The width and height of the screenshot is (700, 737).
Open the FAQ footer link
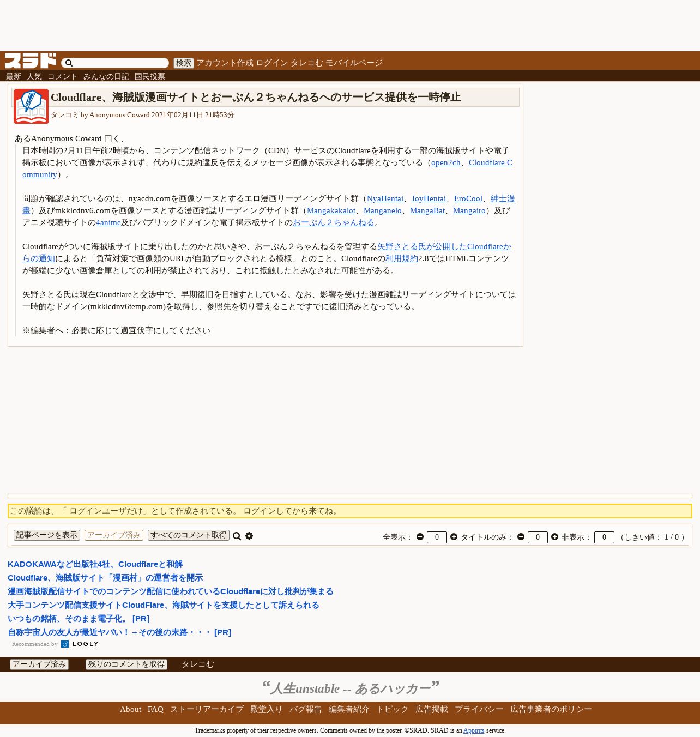(155, 709)
